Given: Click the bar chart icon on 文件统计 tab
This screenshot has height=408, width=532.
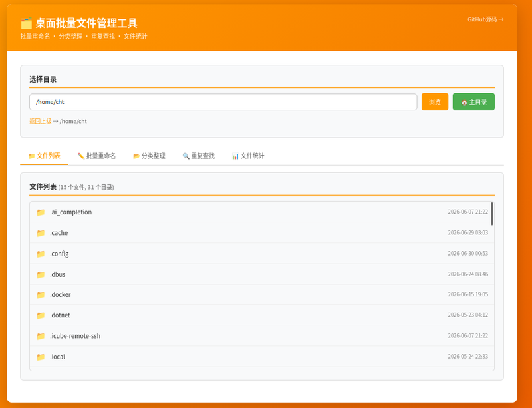Looking at the screenshot, I should pos(235,156).
